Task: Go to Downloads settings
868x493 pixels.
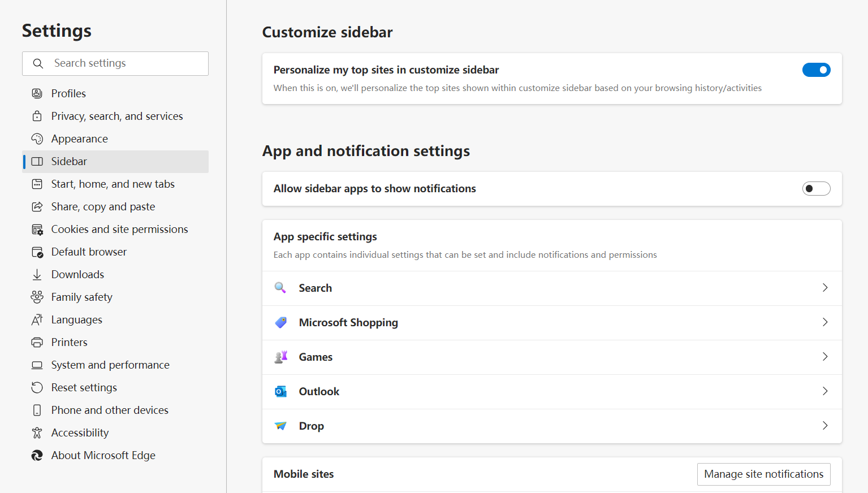Action: tap(115, 274)
